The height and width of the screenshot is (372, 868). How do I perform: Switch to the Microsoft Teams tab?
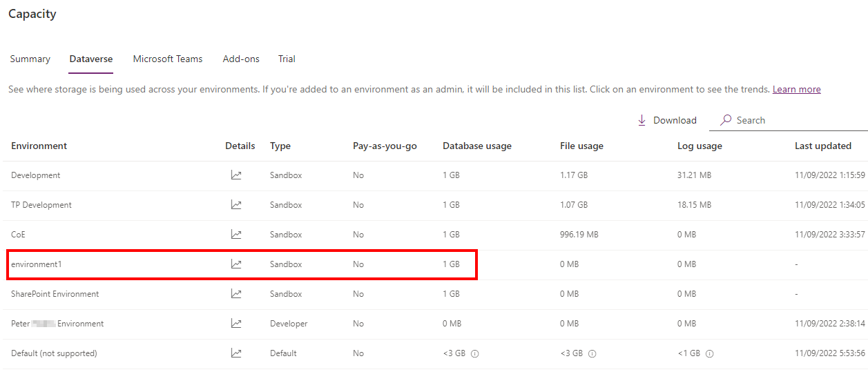click(168, 59)
